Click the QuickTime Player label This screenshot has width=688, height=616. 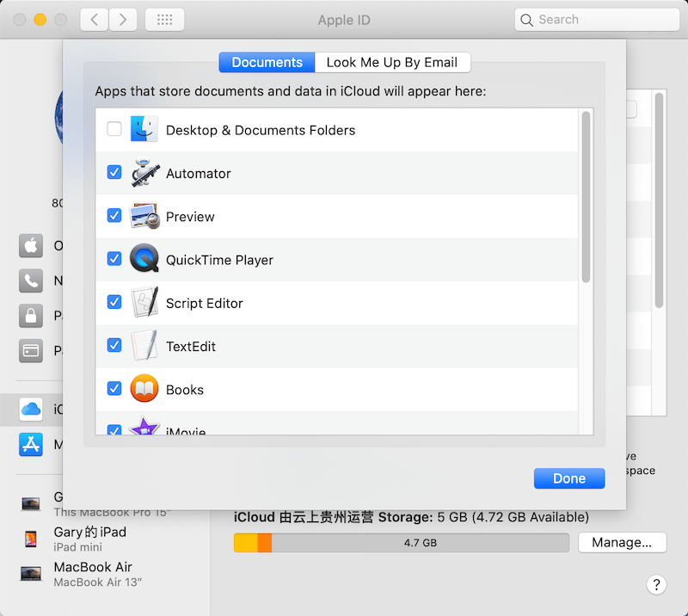(x=219, y=260)
